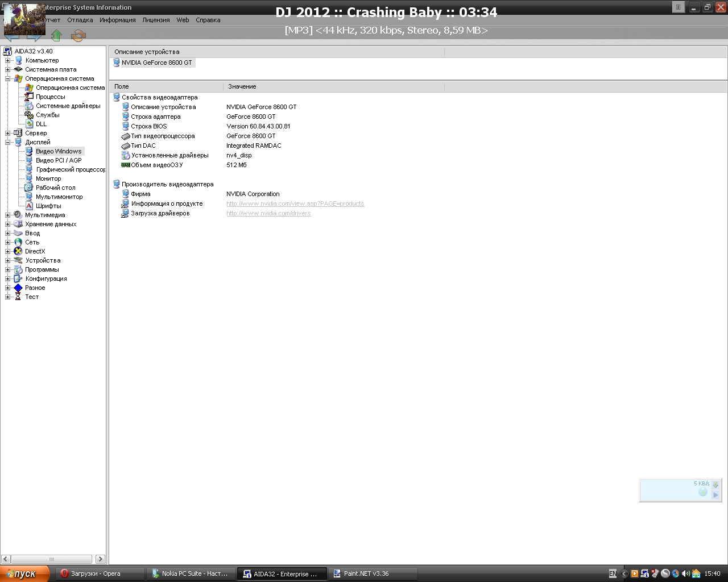
Task: Expand the Устройства tree node
Action: 8,260
